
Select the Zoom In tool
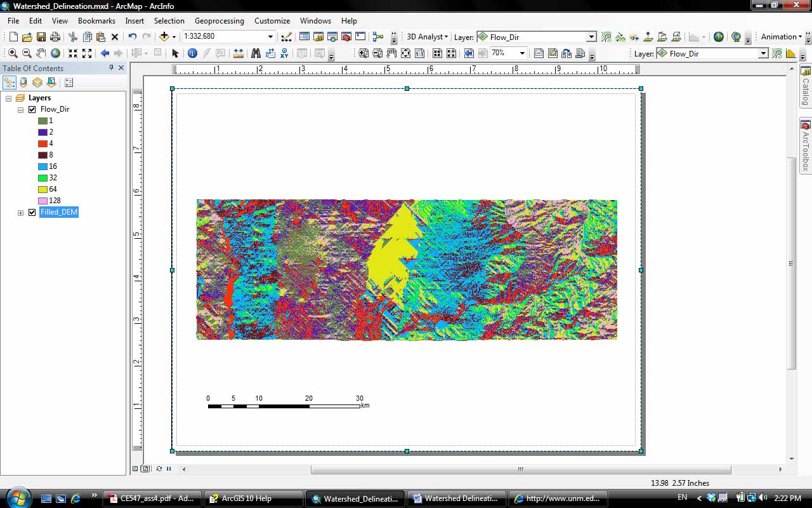[x=12, y=52]
